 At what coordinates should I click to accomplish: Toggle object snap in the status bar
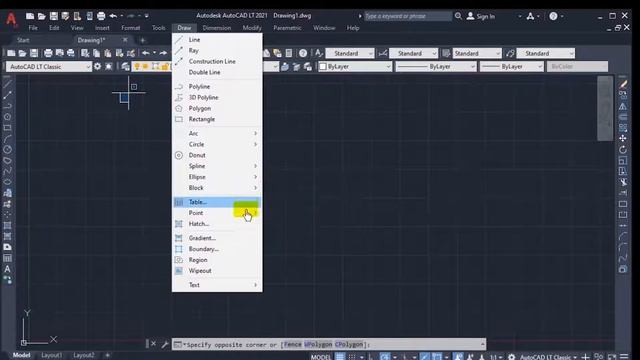[x=437, y=357]
